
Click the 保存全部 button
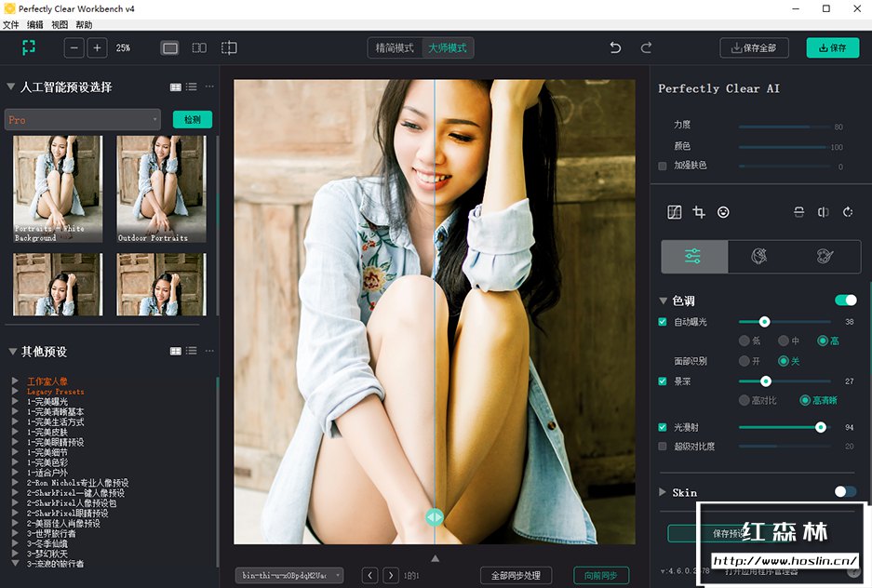coord(754,47)
